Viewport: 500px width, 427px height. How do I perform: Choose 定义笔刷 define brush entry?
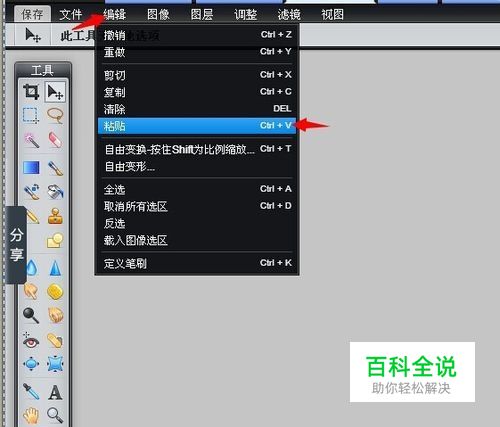point(197,263)
